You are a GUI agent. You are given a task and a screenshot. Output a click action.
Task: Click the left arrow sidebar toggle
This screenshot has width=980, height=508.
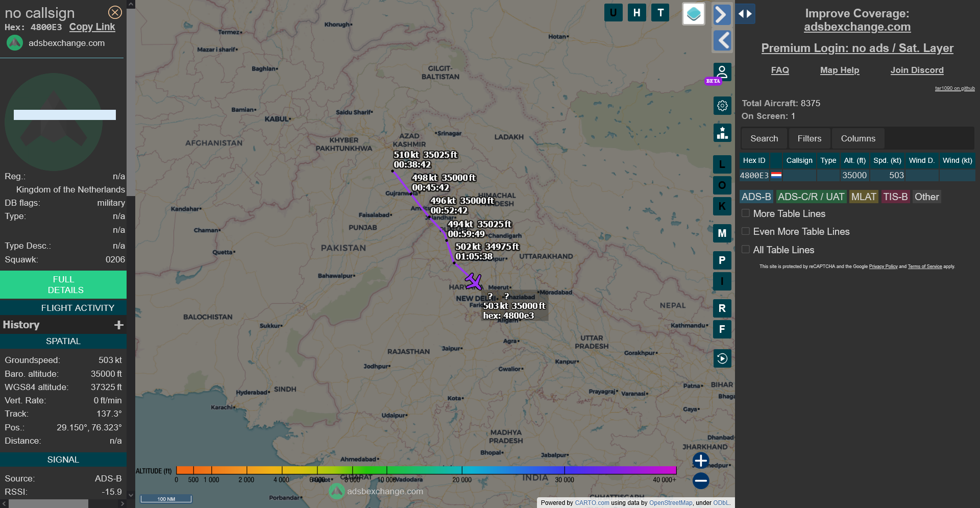[x=722, y=40]
